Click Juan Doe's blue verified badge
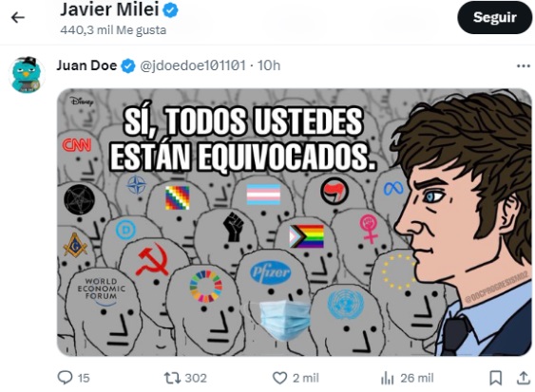This screenshot has height=392, width=535. [128, 65]
